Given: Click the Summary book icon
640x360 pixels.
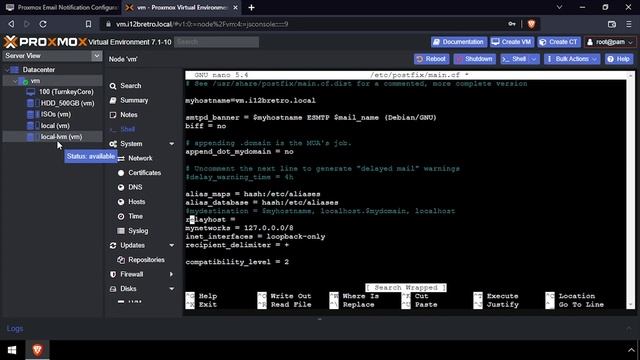Looking at the screenshot, I should [x=113, y=100].
